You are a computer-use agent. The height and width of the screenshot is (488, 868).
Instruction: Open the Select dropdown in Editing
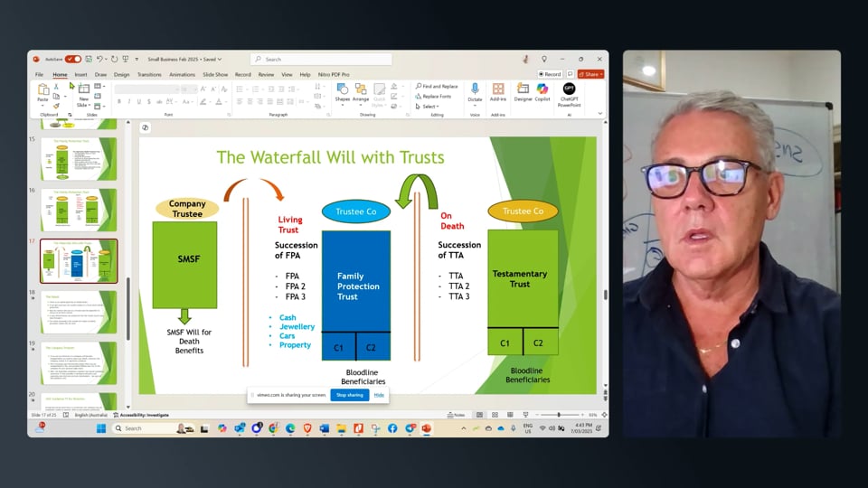click(x=428, y=107)
